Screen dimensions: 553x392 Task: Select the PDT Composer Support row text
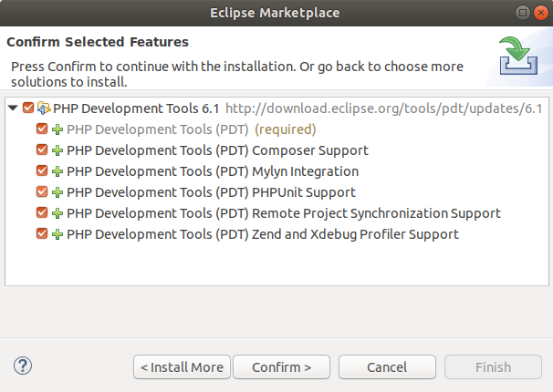(x=217, y=150)
